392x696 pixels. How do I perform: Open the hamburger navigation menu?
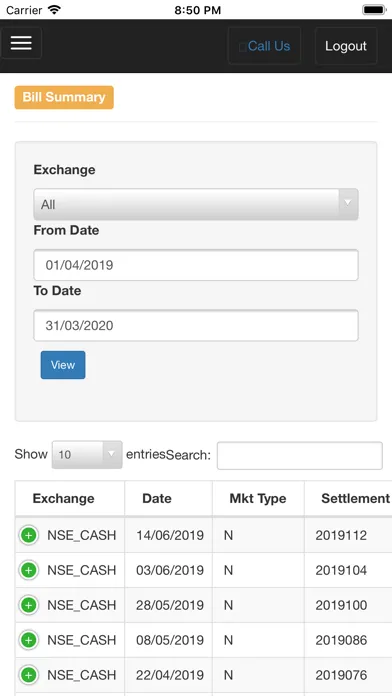pos(21,43)
